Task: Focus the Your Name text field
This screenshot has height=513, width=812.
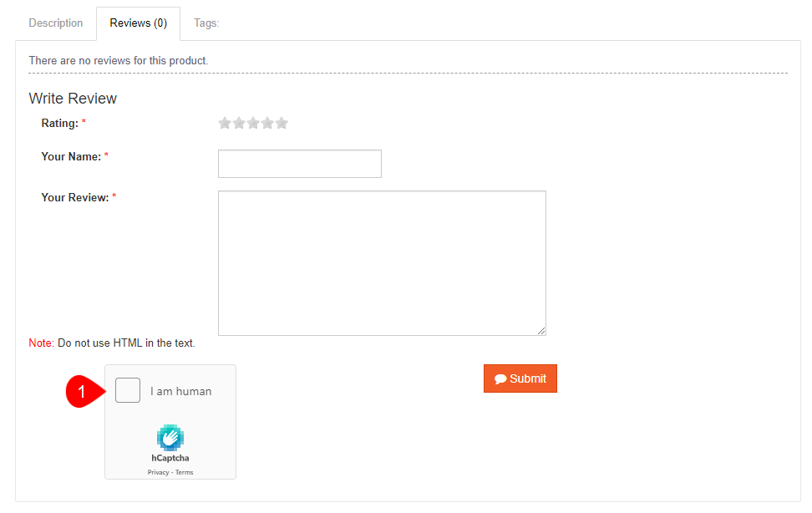Action: [299, 164]
